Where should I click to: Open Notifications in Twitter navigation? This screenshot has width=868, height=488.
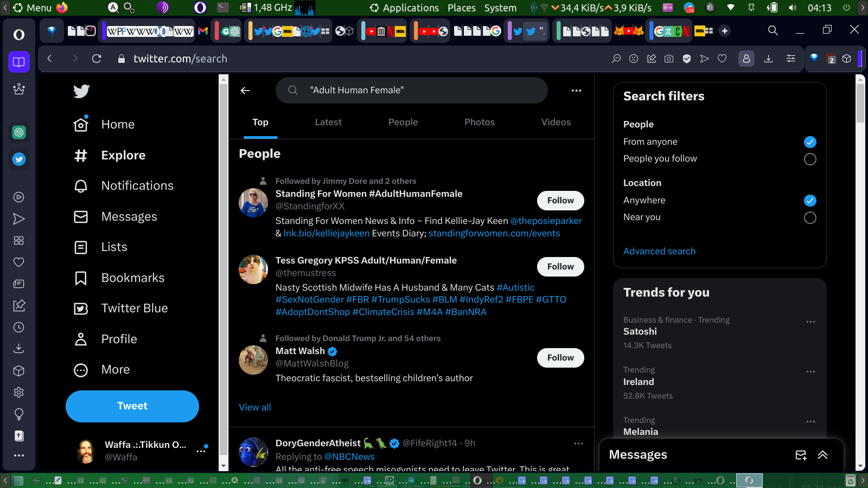coord(124,186)
